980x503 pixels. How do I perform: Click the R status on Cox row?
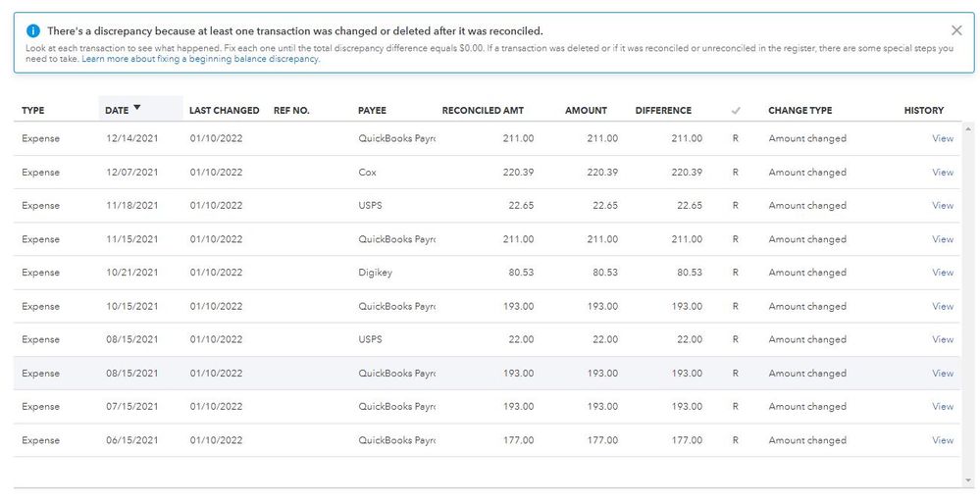736,173
